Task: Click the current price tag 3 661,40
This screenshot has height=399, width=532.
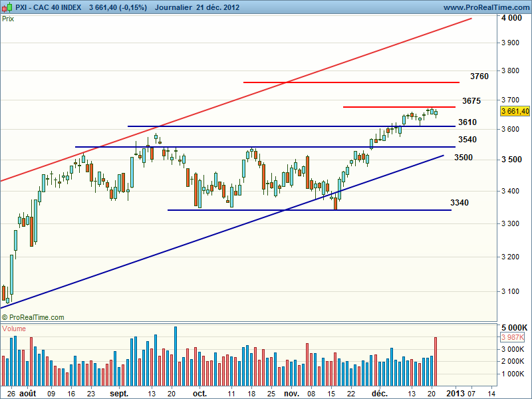Action: [x=515, y=110]
